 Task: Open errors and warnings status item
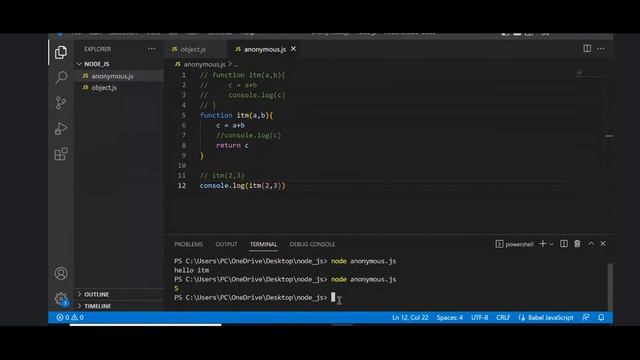[70, 317]
